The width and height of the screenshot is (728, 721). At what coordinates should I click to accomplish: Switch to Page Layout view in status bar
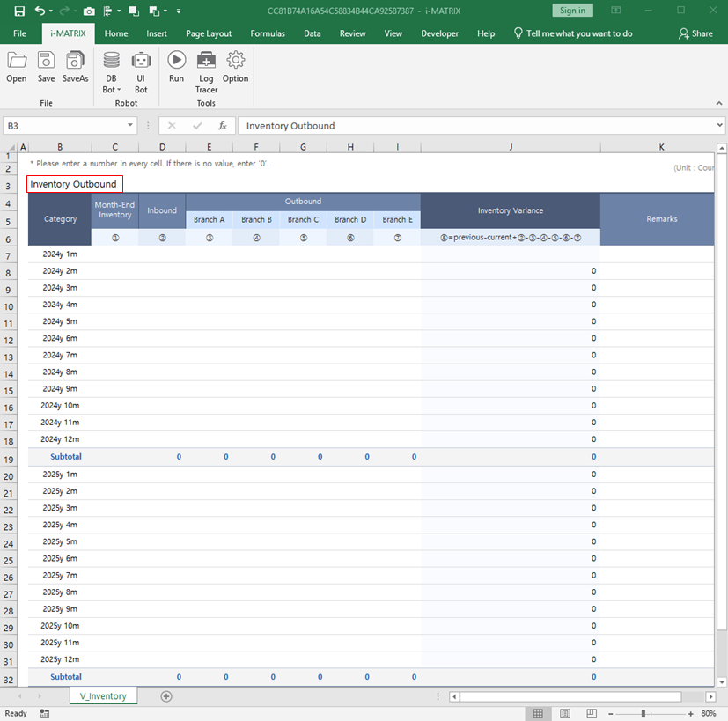[x=565, y=713]
